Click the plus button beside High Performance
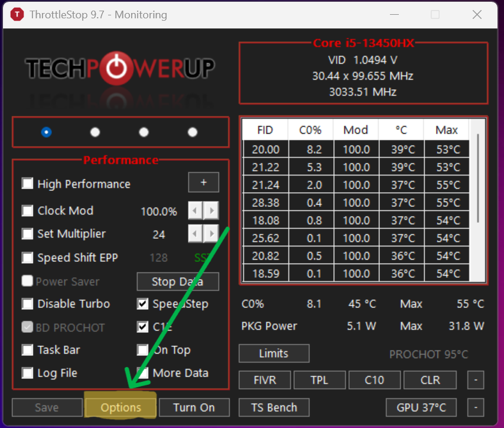 click(203, 182)
